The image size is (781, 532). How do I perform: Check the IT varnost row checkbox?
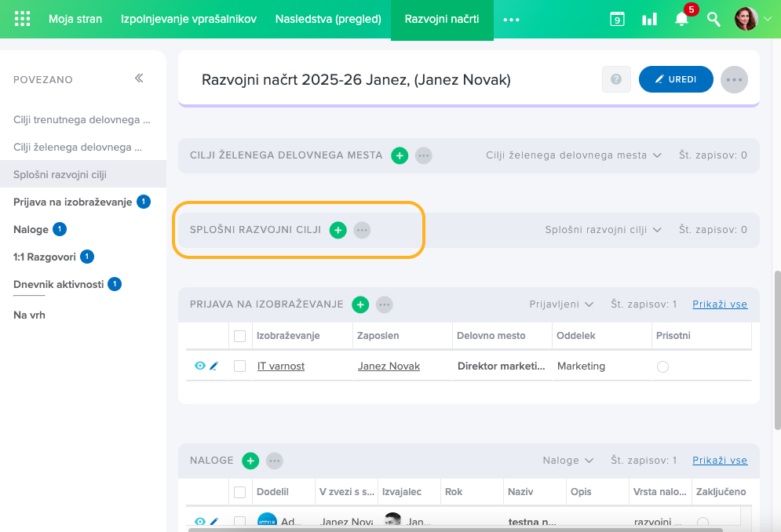(x=240, y=366)
